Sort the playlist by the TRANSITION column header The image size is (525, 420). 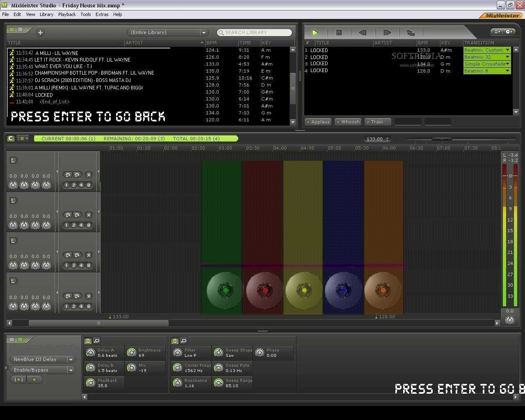point(487,43)
